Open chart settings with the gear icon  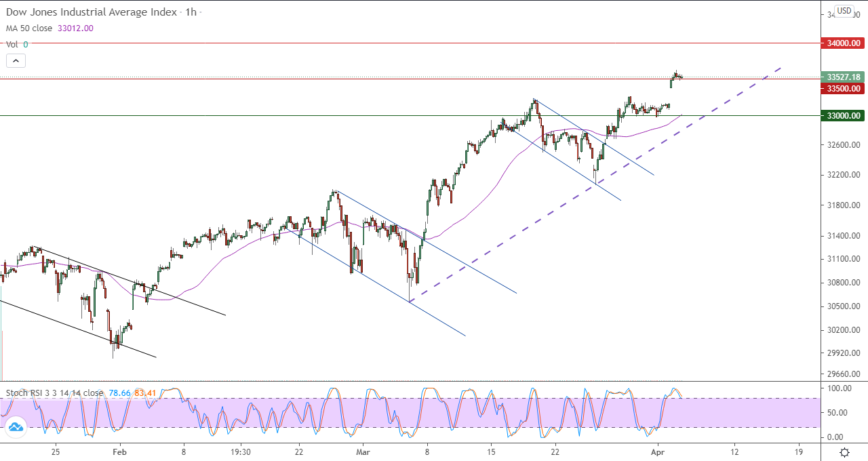click(x=844, y=452)
